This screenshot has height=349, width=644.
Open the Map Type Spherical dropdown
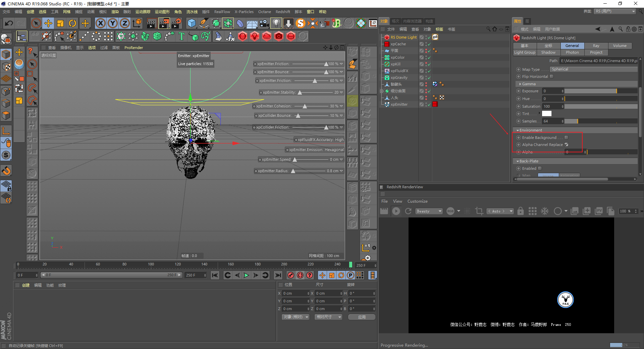coord(594,69)
